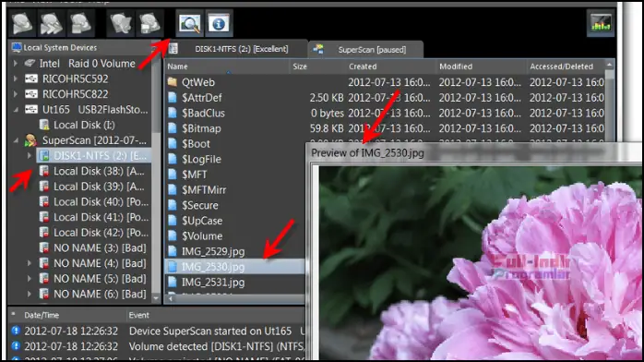Click the recover-to-disk save toolbar icon
The image size is (644, 362).
pyautogui.click(x=149, y=24)
